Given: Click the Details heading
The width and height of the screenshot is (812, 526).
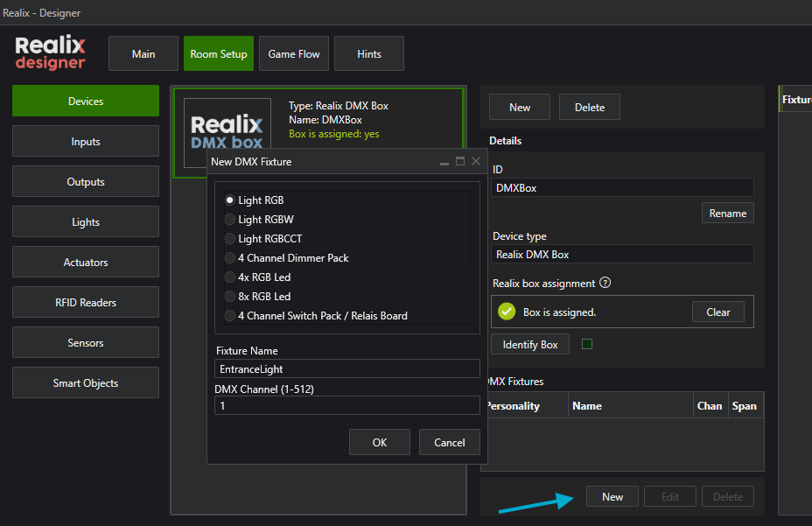Looking at the screenshot, I should click(x=506, y=140).
